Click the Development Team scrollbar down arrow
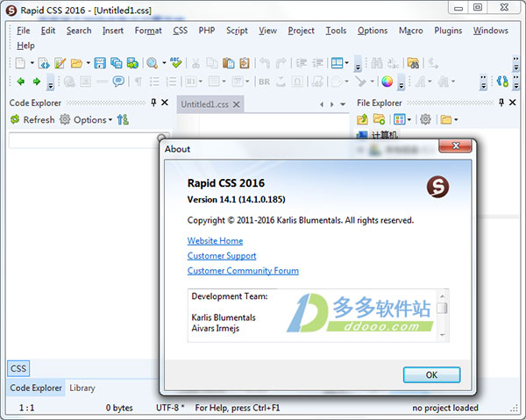526x420 pixels. coord(443,335)
